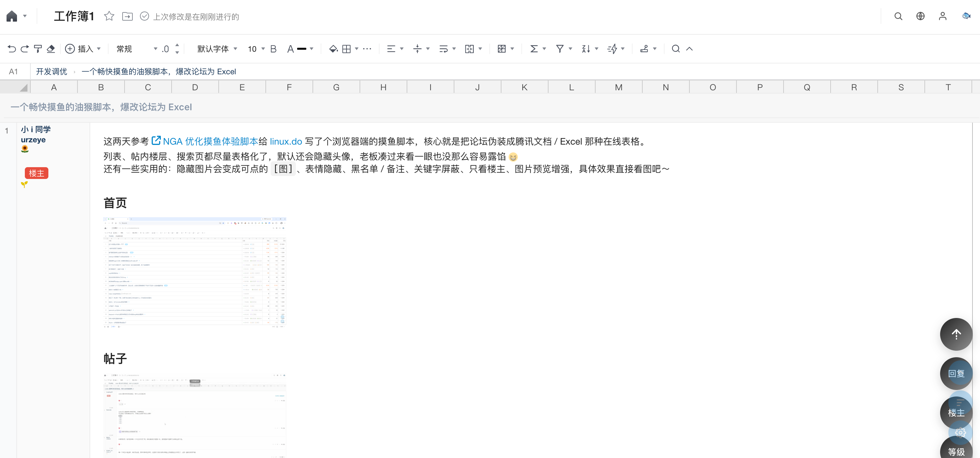Open the 开发调优 category breadcrumb

click(51, 72)
